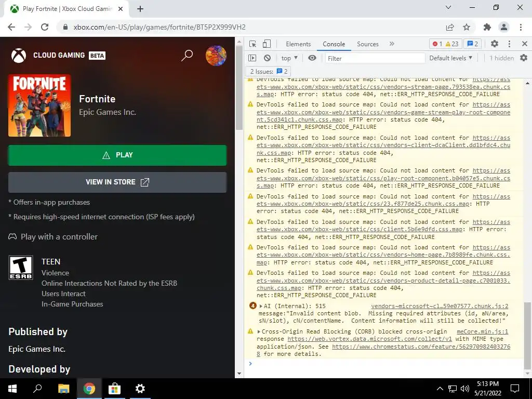Screen dimensions: 532x399
Task: Toggle the live expression eye icon
Action: click(312, 58)
